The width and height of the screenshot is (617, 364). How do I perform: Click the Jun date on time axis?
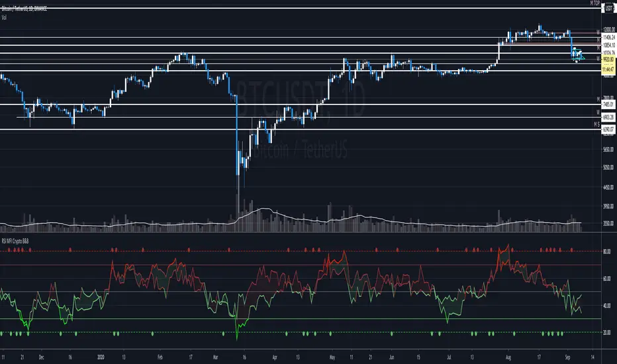click(x=391, y=357)
